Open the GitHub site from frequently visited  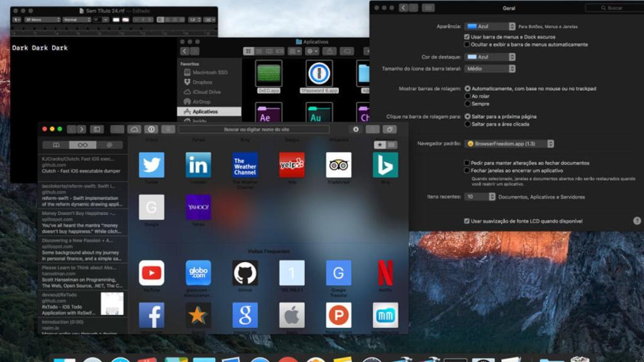point(245,271)
